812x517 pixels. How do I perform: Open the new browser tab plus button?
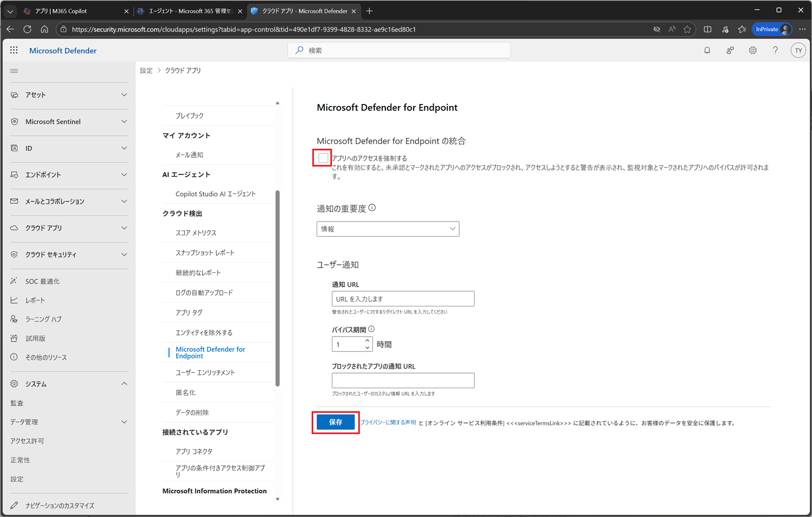[x=369, y=11]
